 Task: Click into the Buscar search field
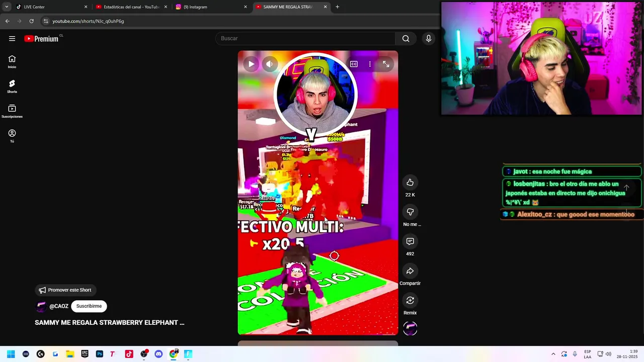coord(305,39)
